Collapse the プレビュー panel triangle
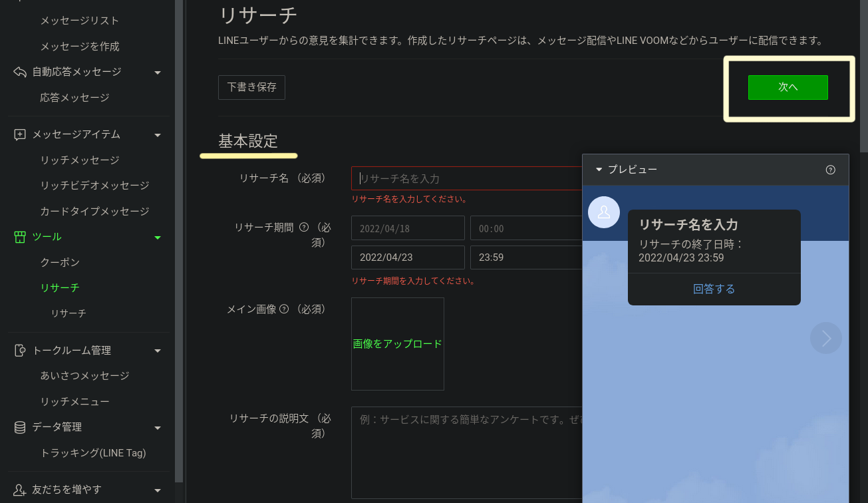 tap(599, 170)
